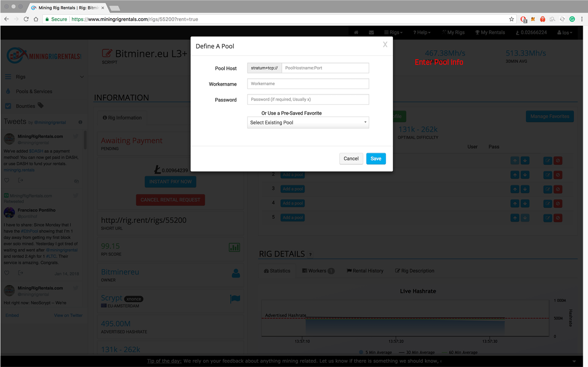Viewport: 588px width, 367px height.
Task: Collapse the Tip of the day bar arrow
Action: 574,361
